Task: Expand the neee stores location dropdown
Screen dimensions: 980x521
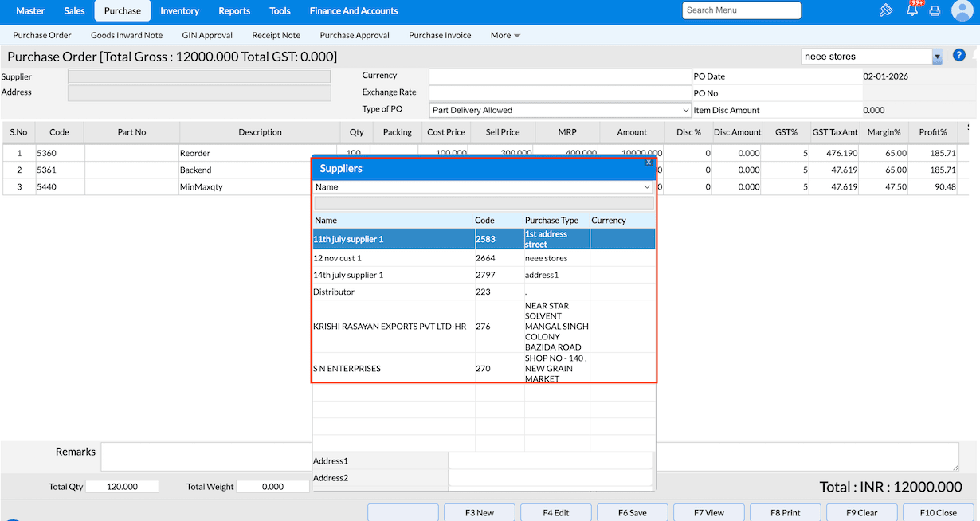Action: [x=937, y=57]
